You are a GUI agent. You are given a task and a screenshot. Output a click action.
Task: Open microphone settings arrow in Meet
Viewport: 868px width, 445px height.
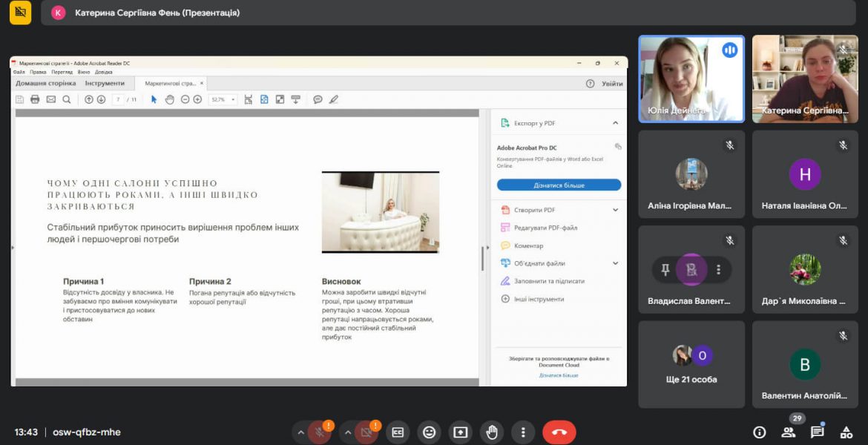click(x=300, y=432)
